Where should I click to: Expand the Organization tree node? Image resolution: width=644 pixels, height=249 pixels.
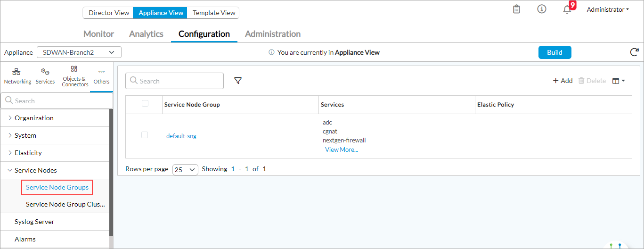coord(10,118)
